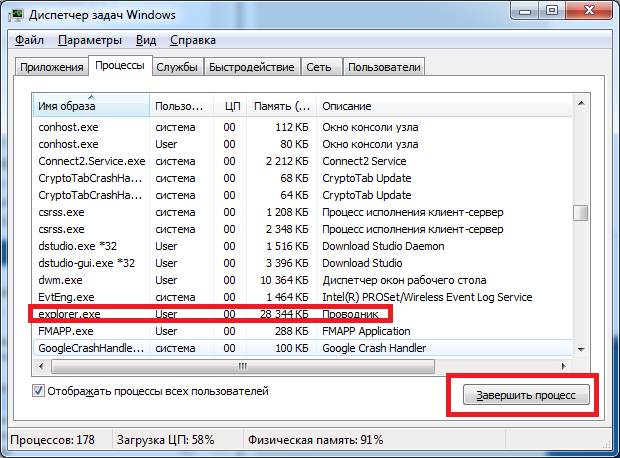Close the Диспетчер задач window
Image resolution: width=620 pixels, height=458 pixels.
[590, 11]
